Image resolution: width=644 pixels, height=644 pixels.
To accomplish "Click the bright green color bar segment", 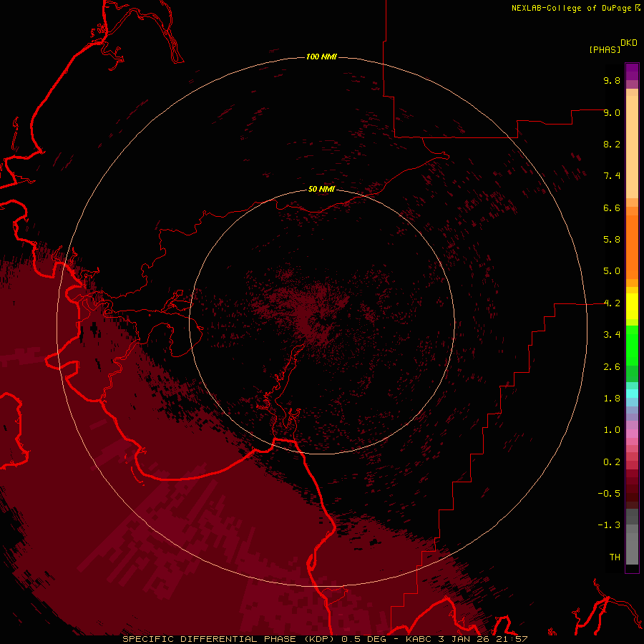I will click(x=632, y=347).
